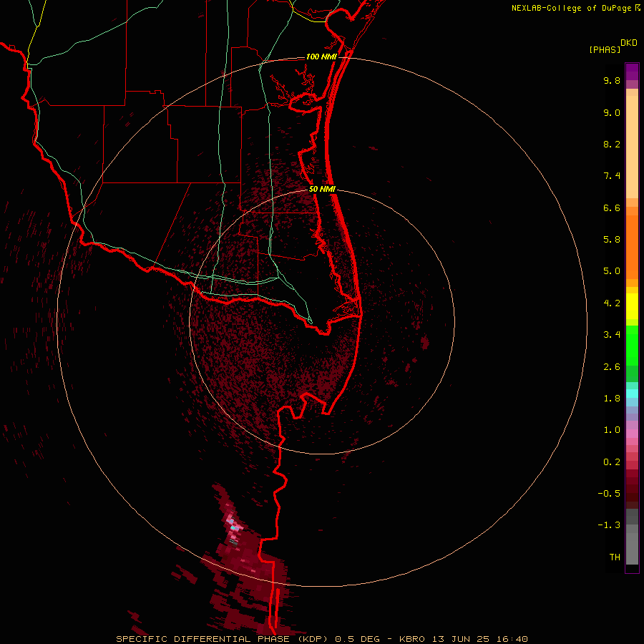Click the 5.0 value on the color scale
Viewport: 644px width, 644px height.
[x=612, y=271]
